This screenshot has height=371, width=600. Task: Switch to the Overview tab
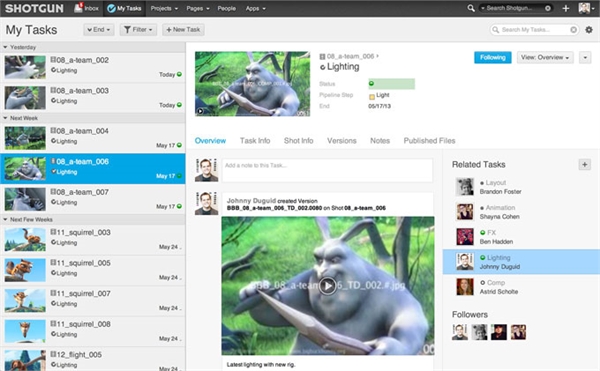pyautogui.click(x=210, y=141)
